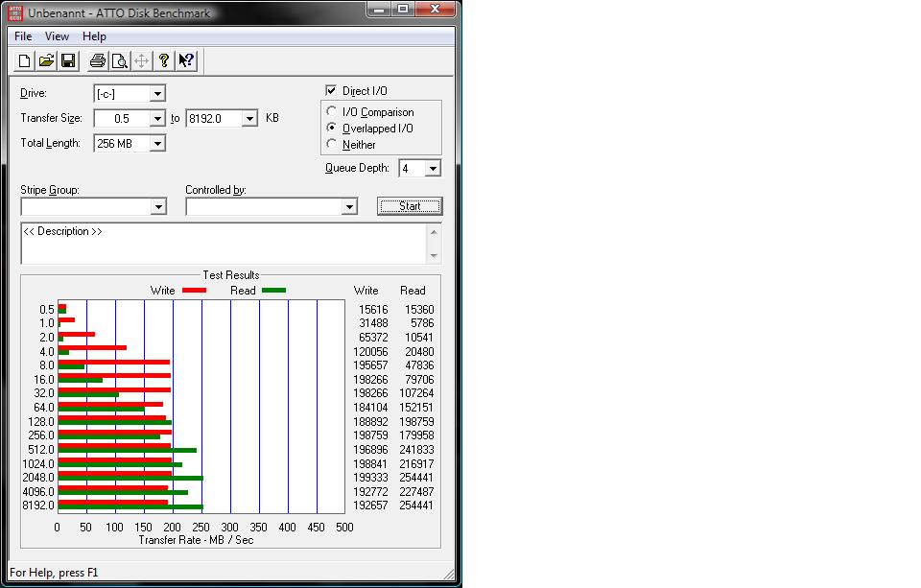This screenshot has width=921, height=588.
Task: Click the Read column header
Action: [x=413, y=291]
